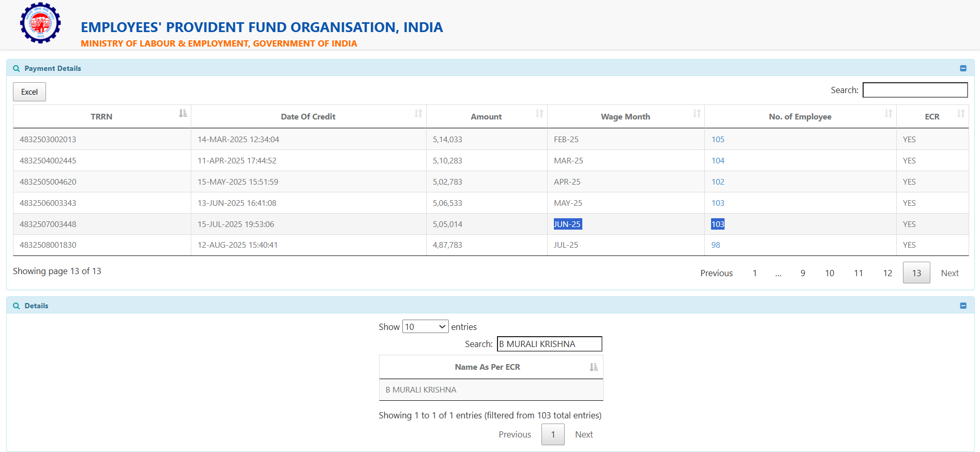Sort by ECR column icon
The image size is (980, 452).
pos(960,114)
